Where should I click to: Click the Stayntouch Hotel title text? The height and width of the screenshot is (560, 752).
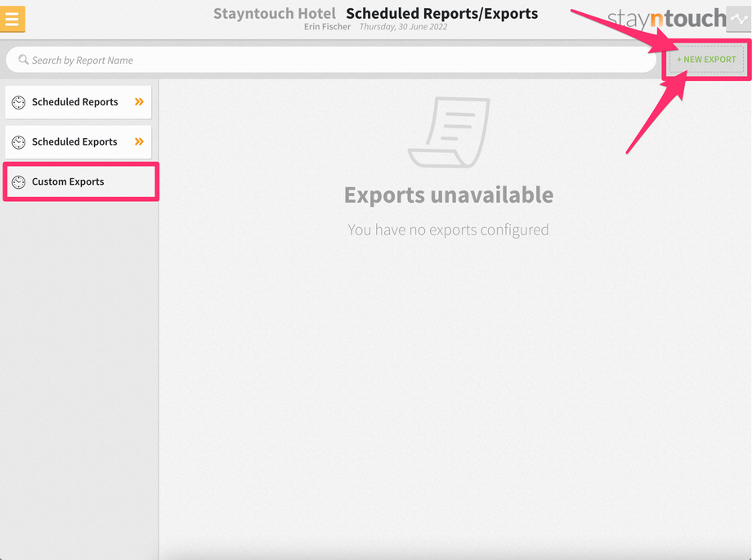tap(275, 13)
